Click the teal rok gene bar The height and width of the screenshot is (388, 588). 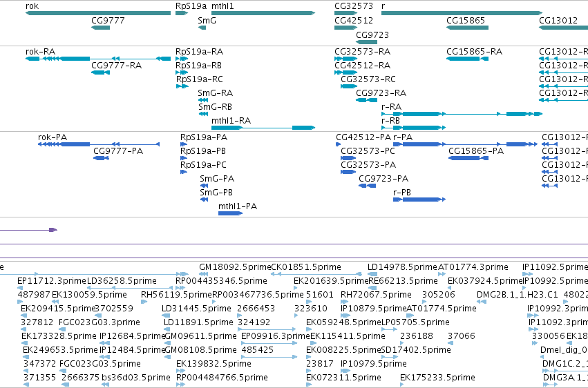(98, 13)
